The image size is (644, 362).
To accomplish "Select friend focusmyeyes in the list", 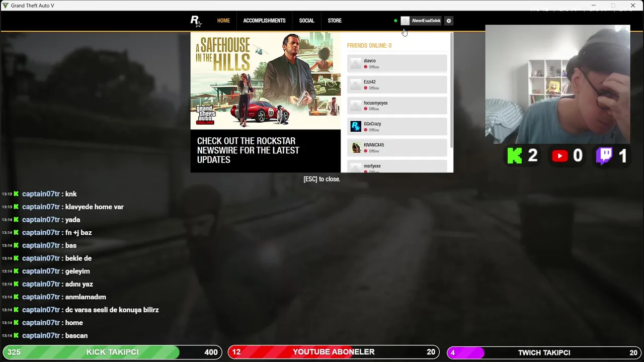I will pos(397,106).
